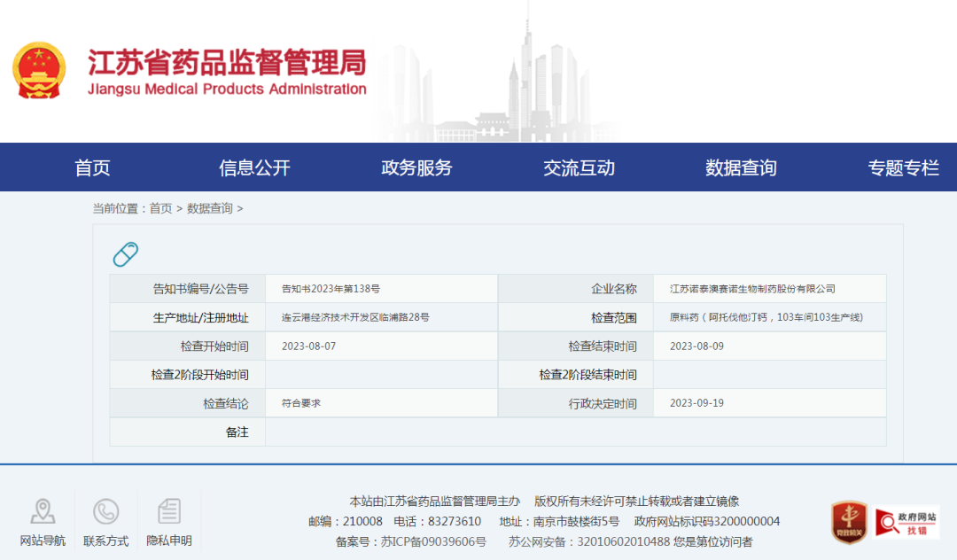Click the 检查范围 label
The width and height of the screenshot is (957, 560).
tap(614, 318)
